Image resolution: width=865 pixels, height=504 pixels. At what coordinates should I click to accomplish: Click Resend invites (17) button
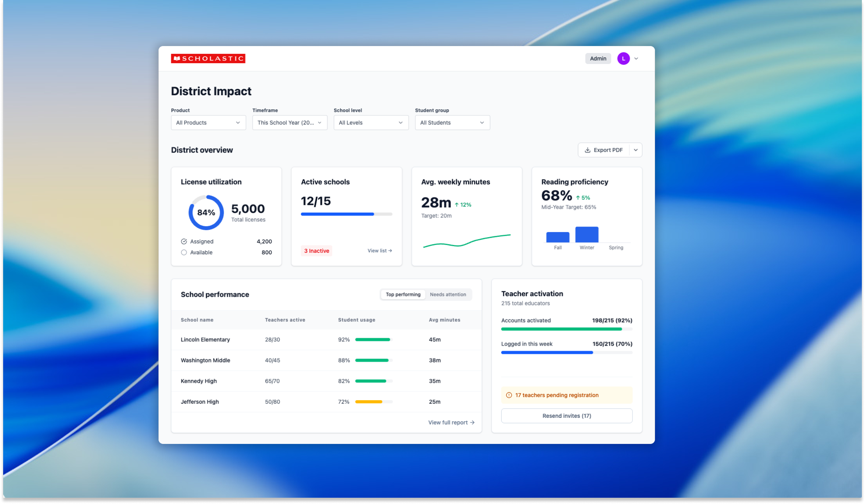pos(566,416)
